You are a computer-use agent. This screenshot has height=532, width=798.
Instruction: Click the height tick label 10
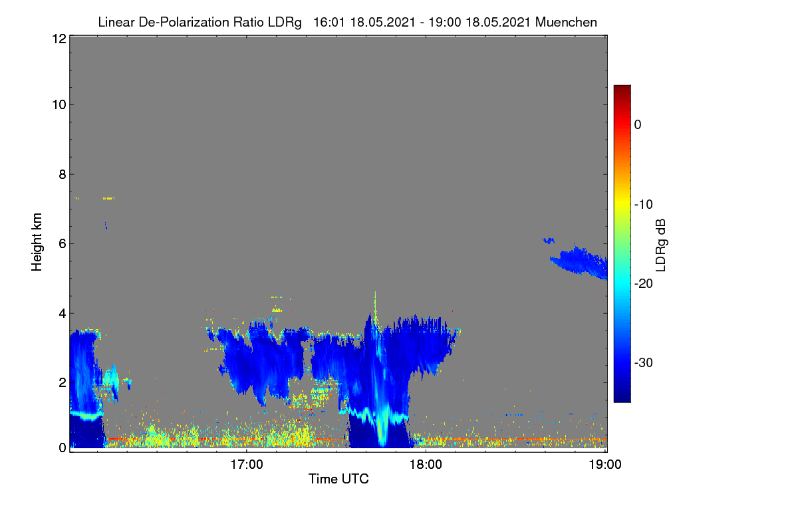point(58,104)
